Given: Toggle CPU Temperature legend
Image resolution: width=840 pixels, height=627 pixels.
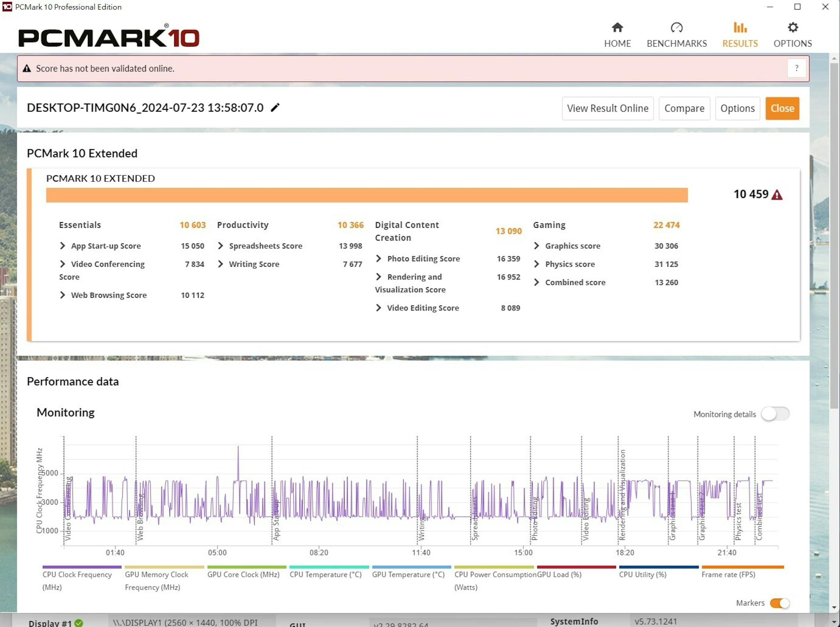Looking at the screenshot, I should point(329,572).
